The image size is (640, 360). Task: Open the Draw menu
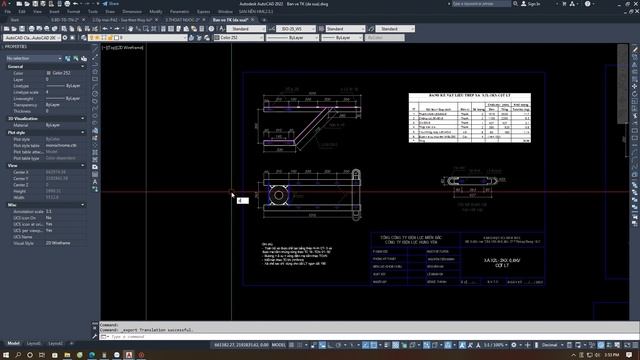[x=110, y=12]
